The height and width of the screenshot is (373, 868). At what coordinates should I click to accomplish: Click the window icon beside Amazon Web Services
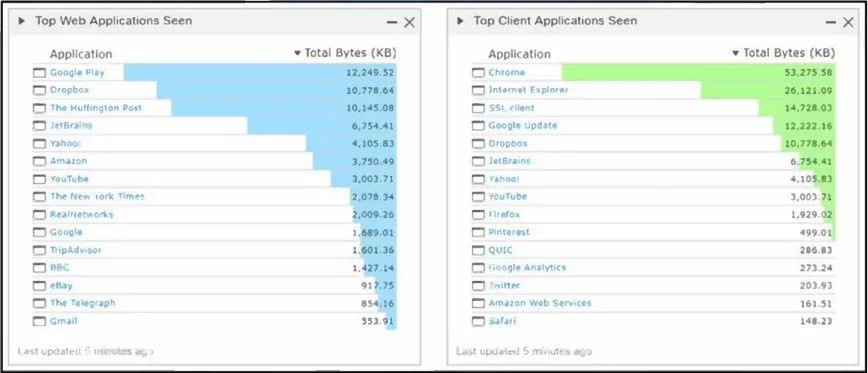coord(478,304)
